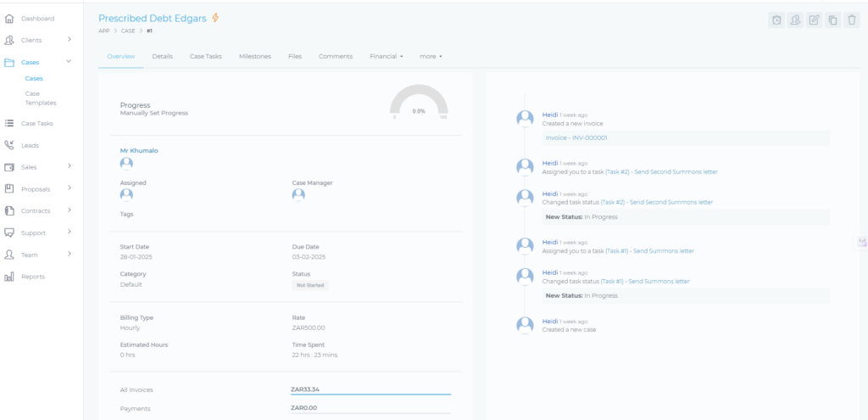Viewport: 868px width, 420px height.
Task: Click the edit case pencil icon
Action: click(x=815, y=20)
